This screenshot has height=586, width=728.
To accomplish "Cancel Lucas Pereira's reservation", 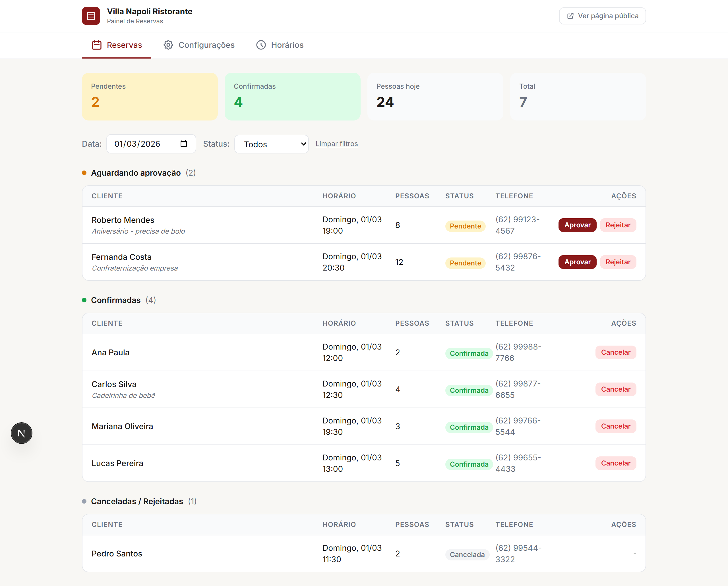I will 615,463.
